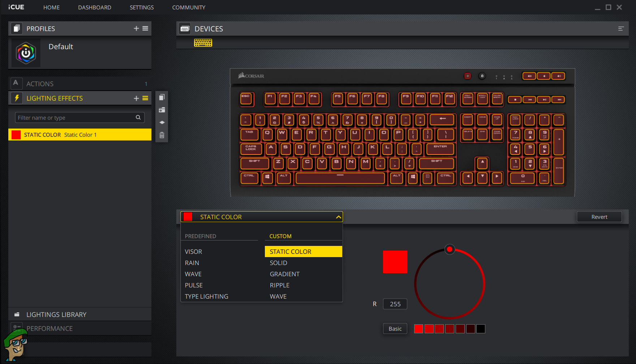Open the Devices panel options menu
Viewport: 636px width, 364px height.
coord(621,29)
